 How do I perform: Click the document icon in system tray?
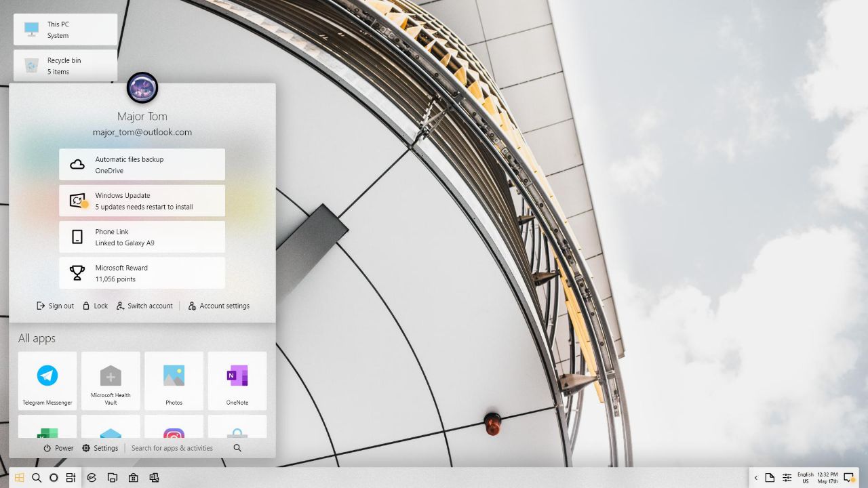click(x=770, y=478)
